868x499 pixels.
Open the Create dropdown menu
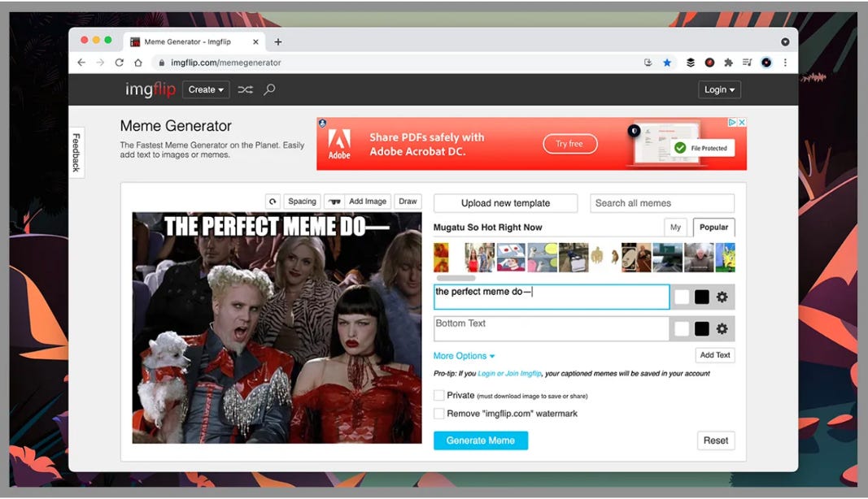[x=206, y=89]
